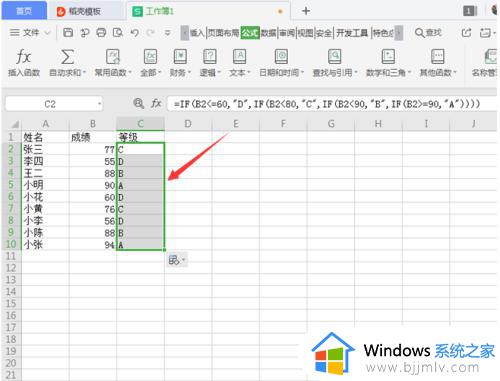Switch to the Review ribbon tab

[287, 33]
